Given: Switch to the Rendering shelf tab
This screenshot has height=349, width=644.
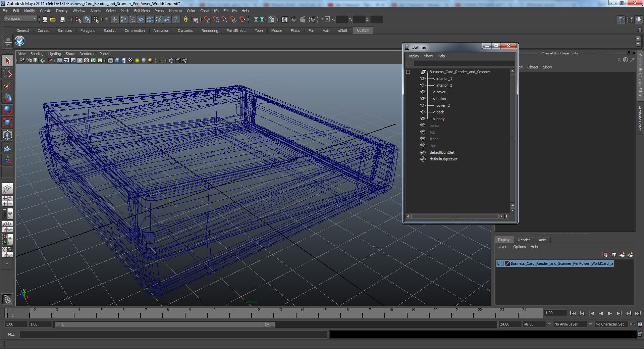Looking at the screenshot, I should (210, 31).
